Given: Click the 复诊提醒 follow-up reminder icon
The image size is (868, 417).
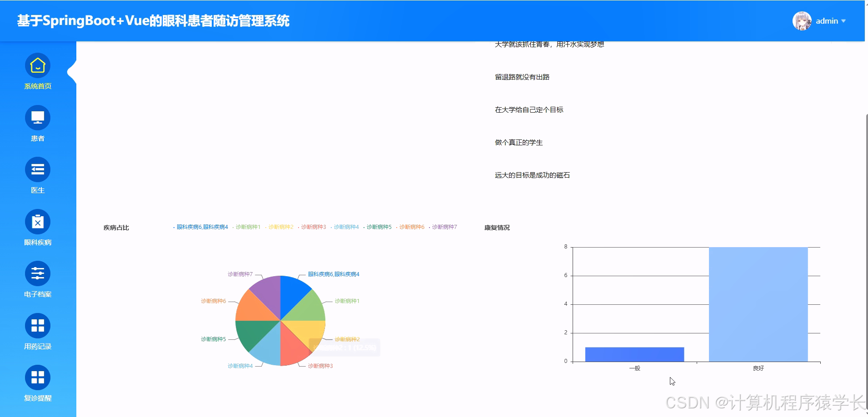Looking at the screenshot, I should [x=38, y=377].
